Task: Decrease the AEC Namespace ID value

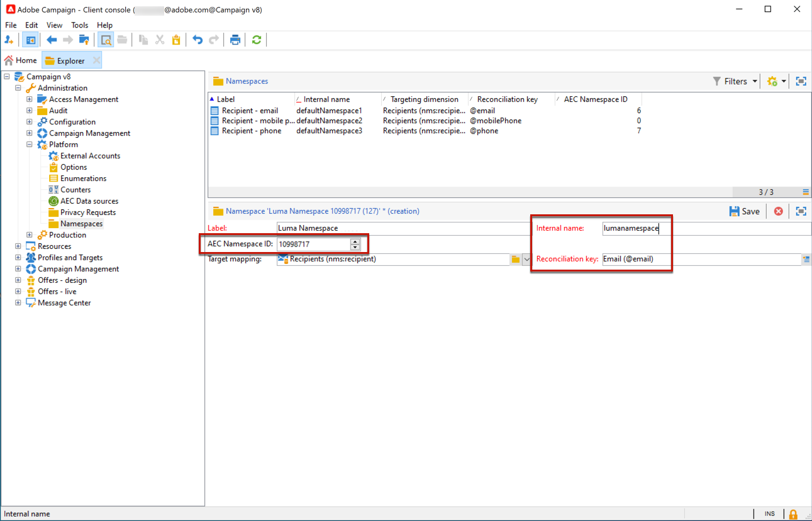Action: (355, 247)
